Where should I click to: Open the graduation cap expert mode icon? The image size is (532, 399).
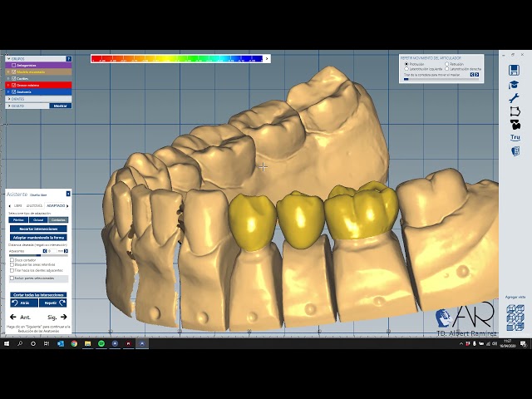(515, 85)
